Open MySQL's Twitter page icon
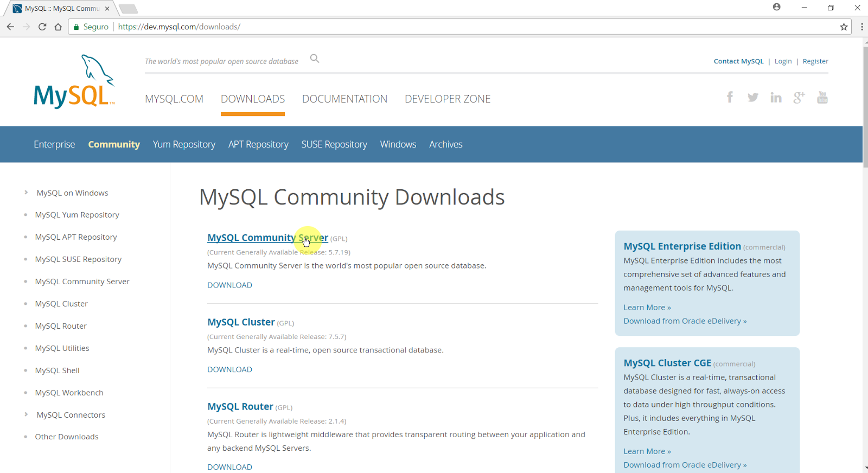The image size is (868, 473). 753,97
